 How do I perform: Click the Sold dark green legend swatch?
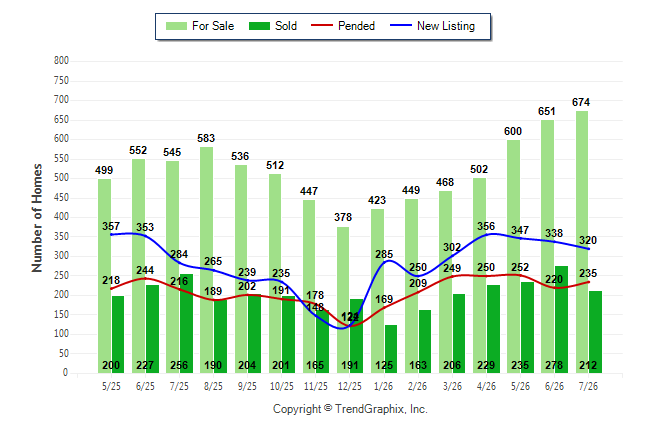coord(259,26)
